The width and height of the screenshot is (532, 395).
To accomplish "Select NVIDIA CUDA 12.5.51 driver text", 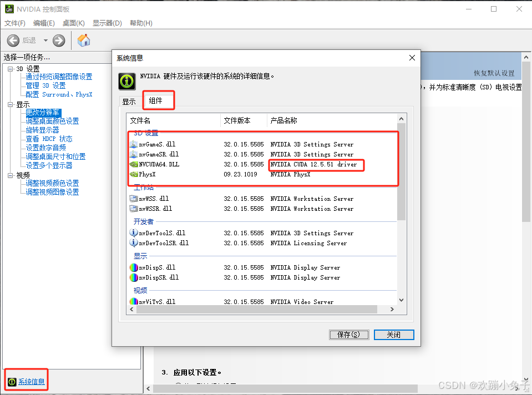I will 313,164.
